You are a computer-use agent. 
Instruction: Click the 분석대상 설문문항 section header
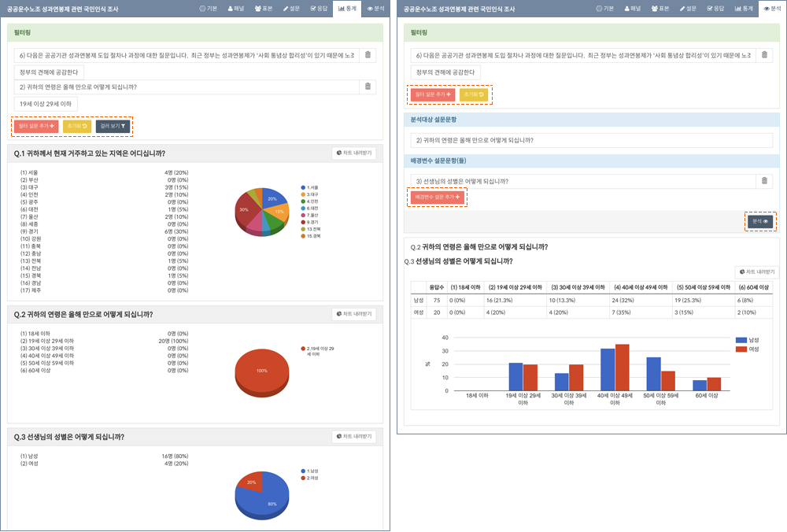592,120
